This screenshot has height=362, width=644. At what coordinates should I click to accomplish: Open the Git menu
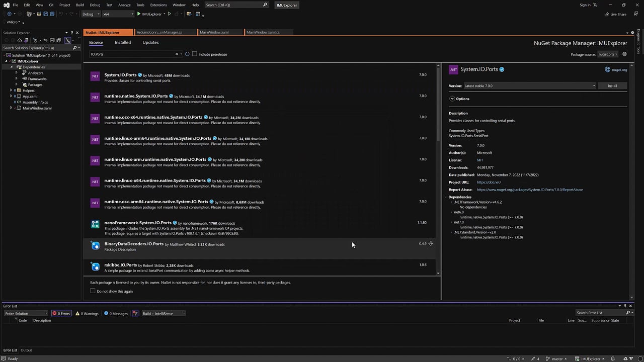(51, 5)
